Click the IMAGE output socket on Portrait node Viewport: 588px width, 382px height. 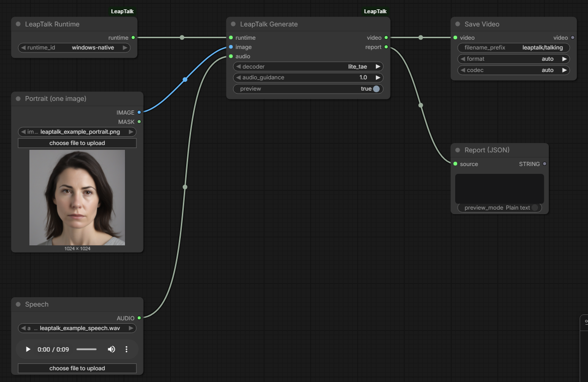139,112
